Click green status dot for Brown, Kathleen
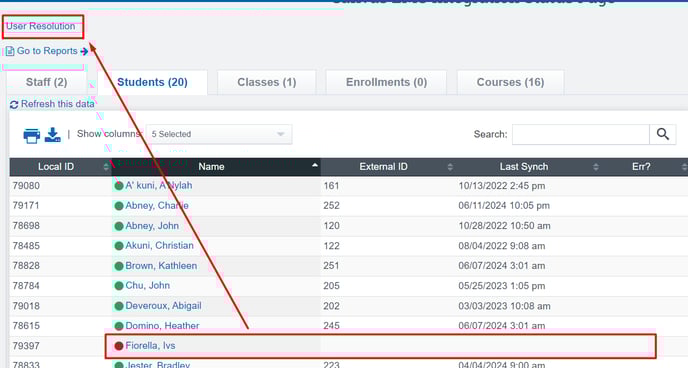This screenshot has width=688, height=368. click(119, 266)
